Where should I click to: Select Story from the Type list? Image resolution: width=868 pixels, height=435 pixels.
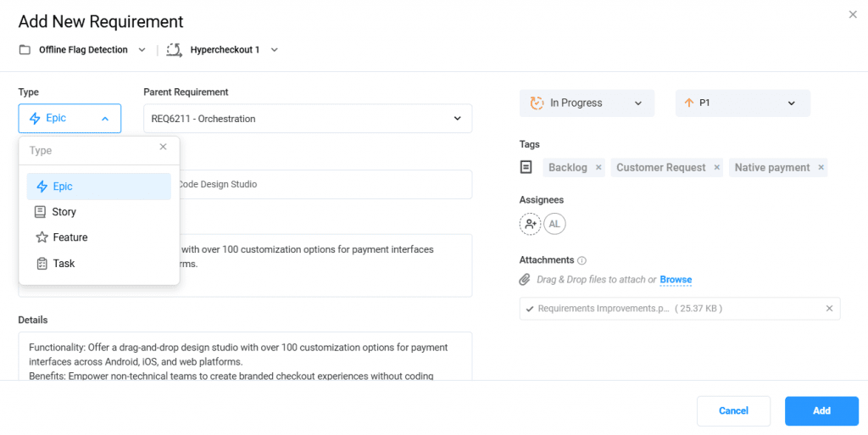(64, 212)
